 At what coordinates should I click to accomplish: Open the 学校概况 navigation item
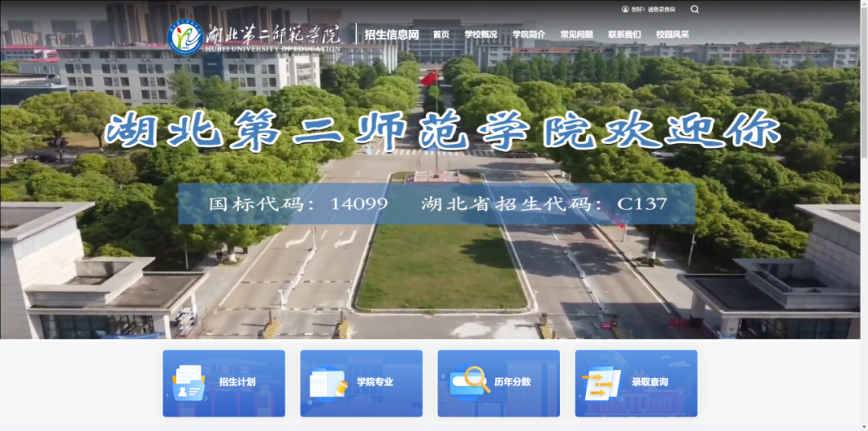(481, 35)
